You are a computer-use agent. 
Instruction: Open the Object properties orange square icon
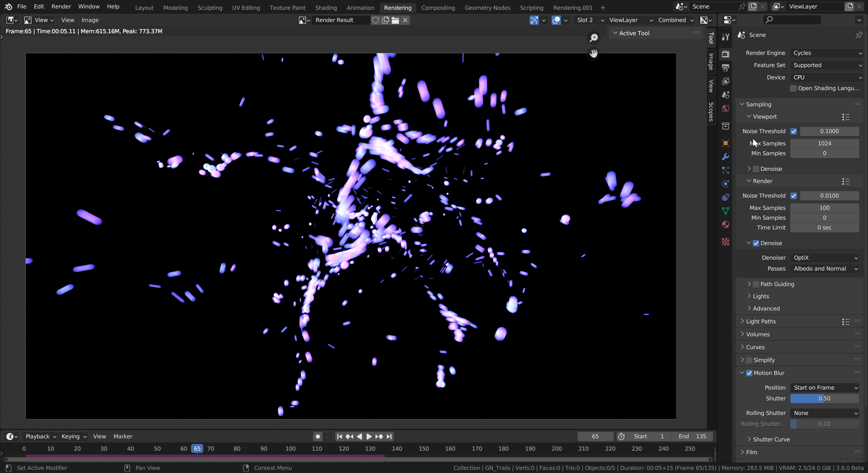726,143
